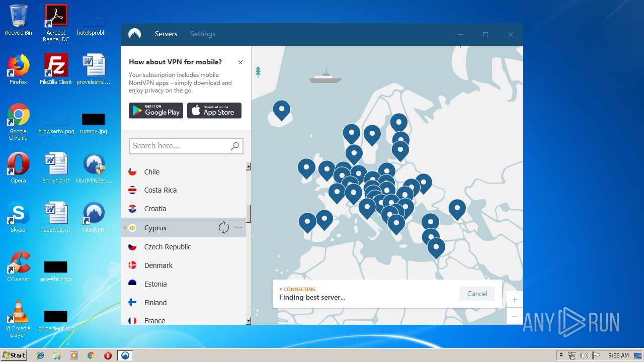Viewport: 644px width, 362px height.
Task: Click the Iceland server pin on map
Action: pyautogui.click(x=282, y=110)
